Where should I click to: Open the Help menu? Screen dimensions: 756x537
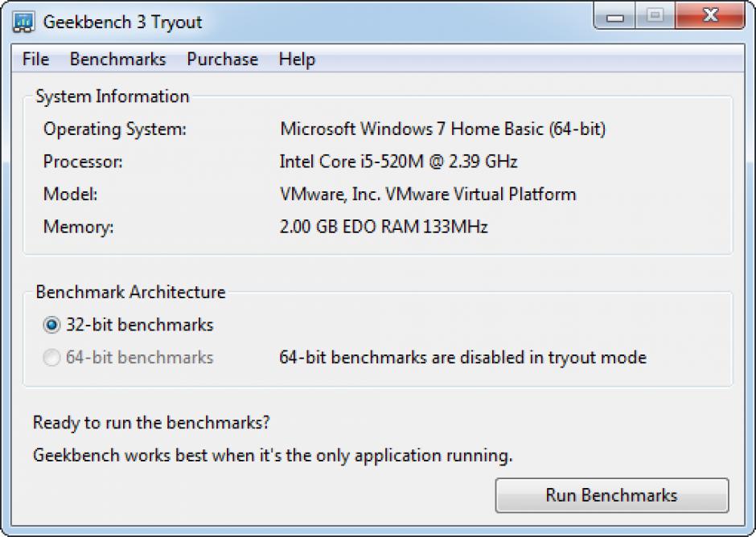[297, 59]
